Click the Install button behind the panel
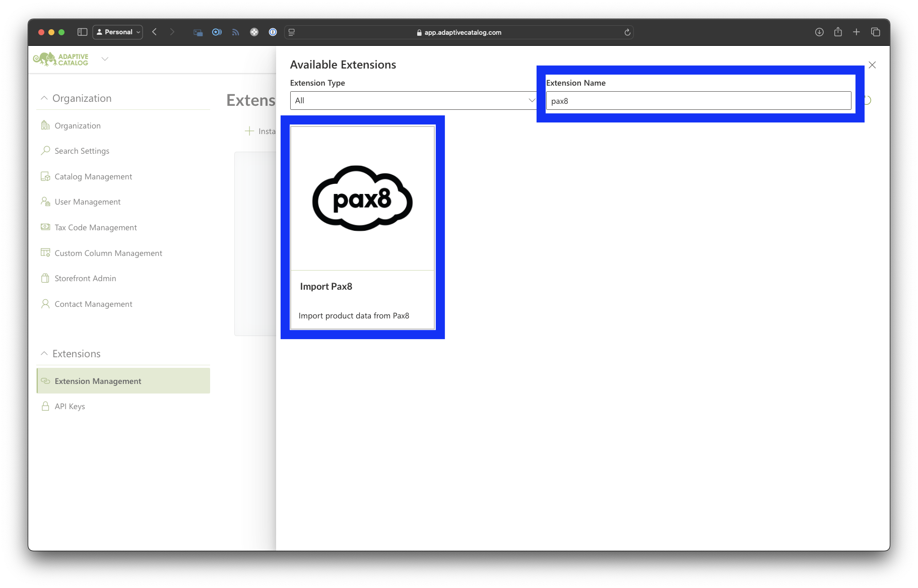The width and height of the screenshot is (918, 588). point(261,131)
